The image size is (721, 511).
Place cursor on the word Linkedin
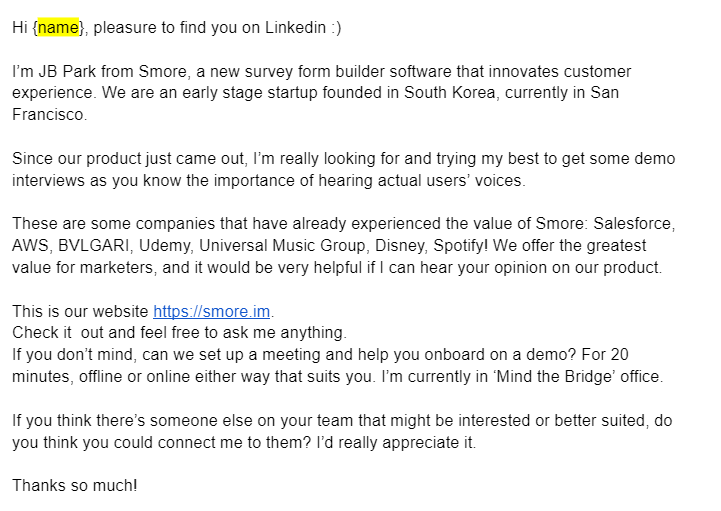pos(295,28)
